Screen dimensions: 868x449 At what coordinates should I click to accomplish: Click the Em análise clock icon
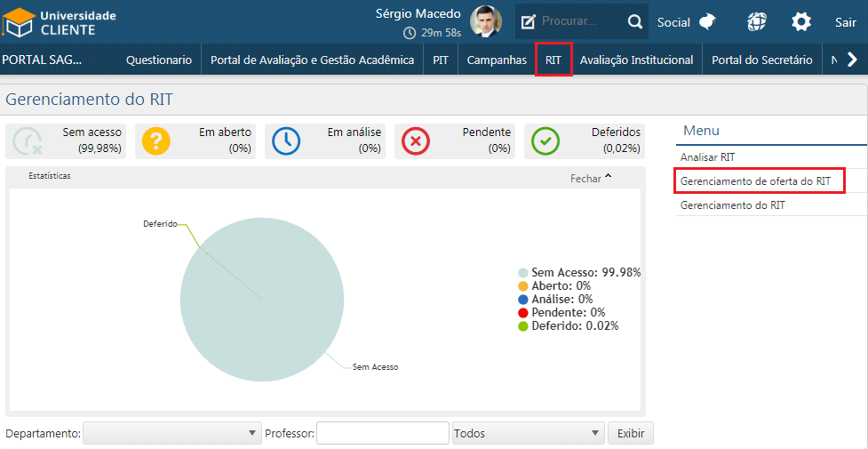(286, 140)
